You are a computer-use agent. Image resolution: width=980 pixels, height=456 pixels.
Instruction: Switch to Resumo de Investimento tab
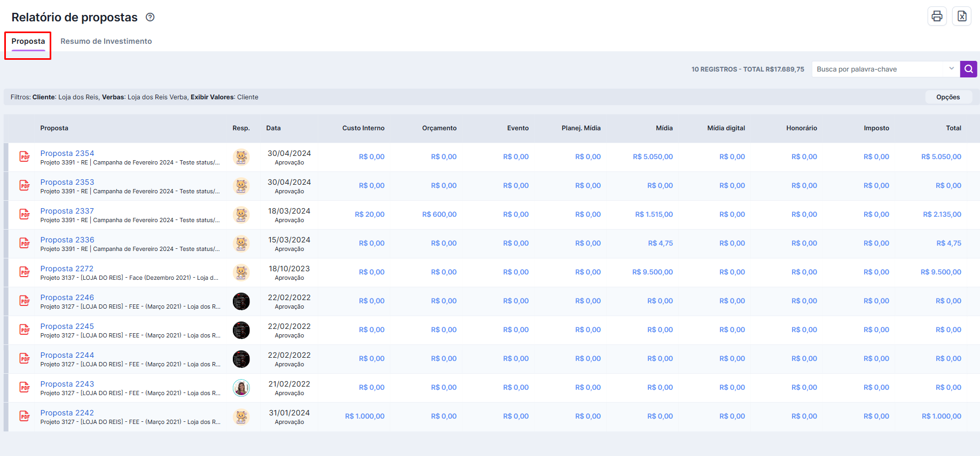tap(106, 41)
